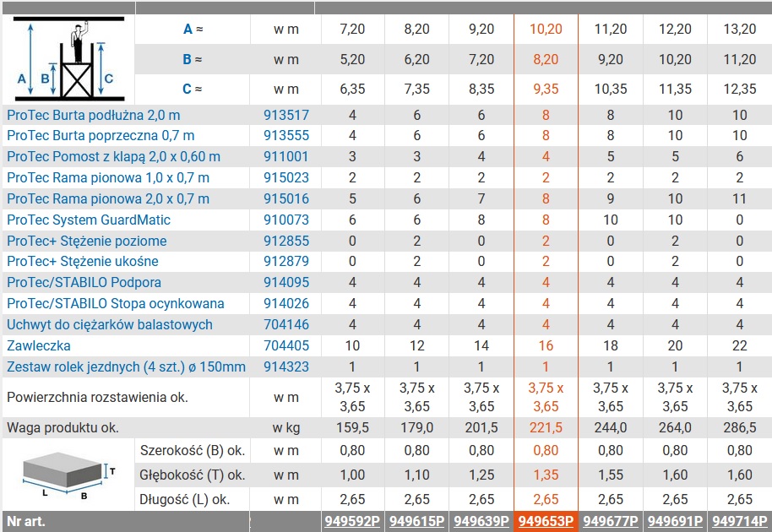Click article number 915023

(x=286, y=177)
